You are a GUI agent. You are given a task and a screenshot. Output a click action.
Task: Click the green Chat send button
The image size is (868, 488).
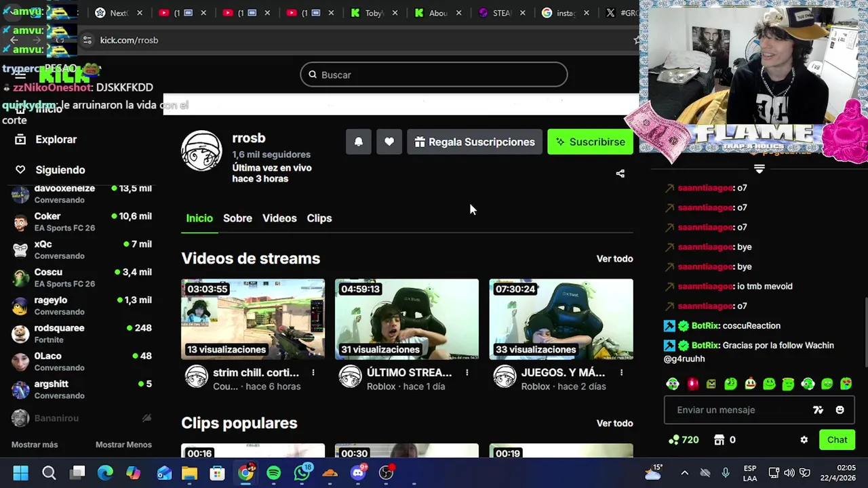point(837,440)
